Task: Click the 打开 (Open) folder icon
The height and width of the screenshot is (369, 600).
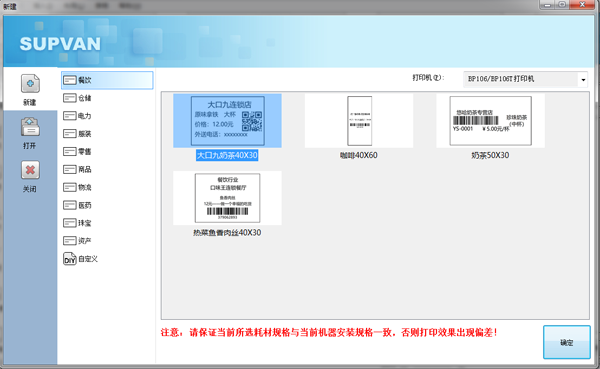Action: (30, 127)
